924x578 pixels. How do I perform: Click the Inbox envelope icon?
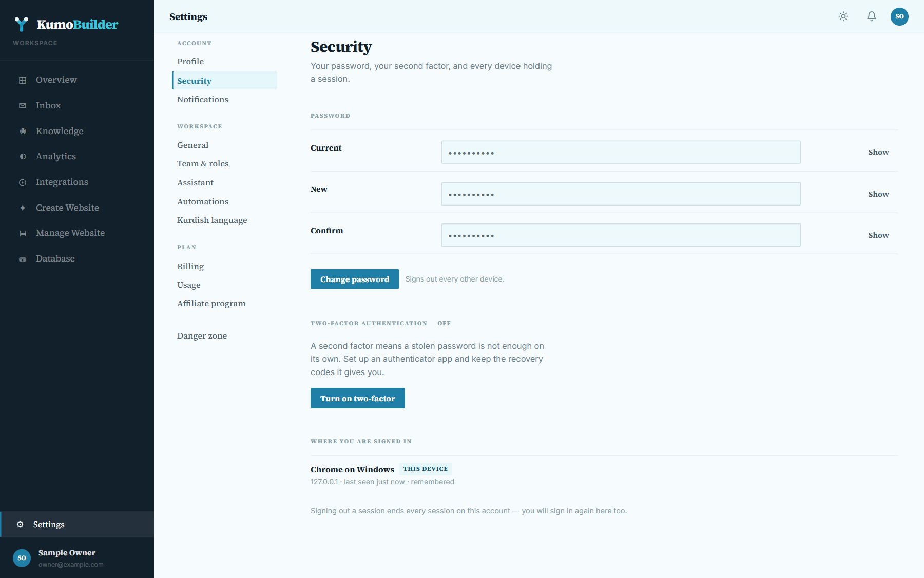point(23,106)
